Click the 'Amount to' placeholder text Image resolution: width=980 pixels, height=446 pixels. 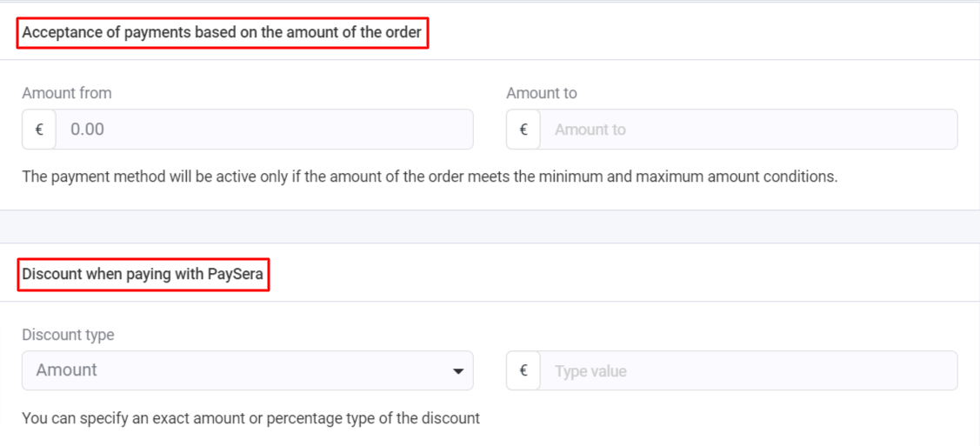[590, 130]
